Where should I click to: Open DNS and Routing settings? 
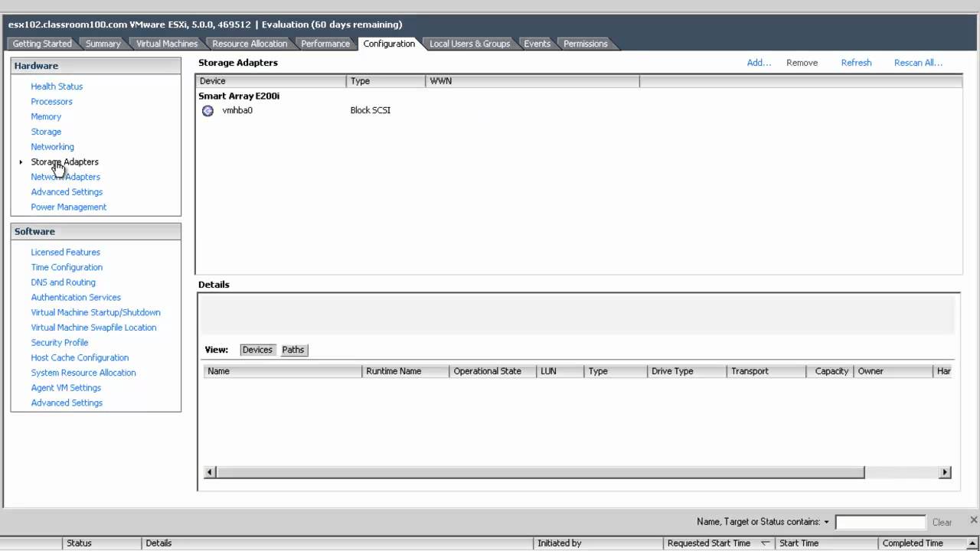click(x=63, y=282)
